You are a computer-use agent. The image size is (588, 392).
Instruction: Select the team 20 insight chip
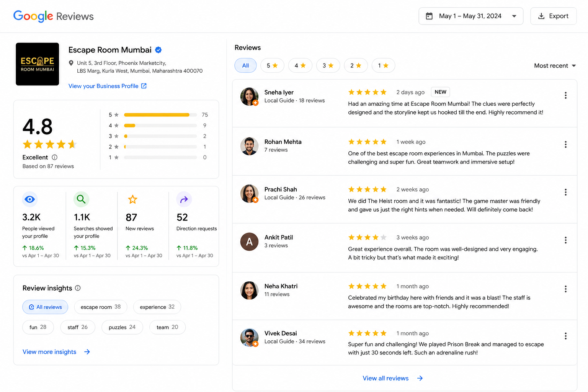tap(167, 327)
